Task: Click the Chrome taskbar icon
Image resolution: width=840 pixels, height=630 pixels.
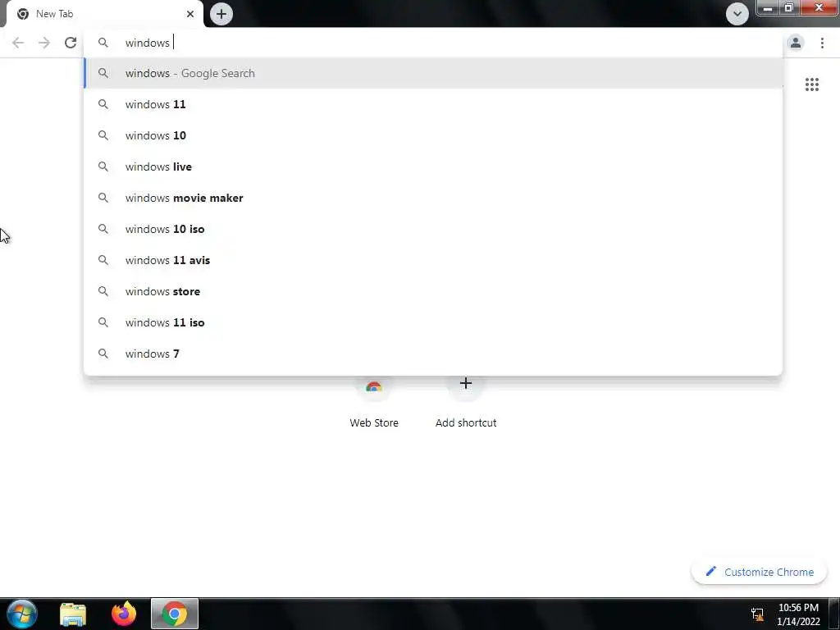Action: click(175, 614)
